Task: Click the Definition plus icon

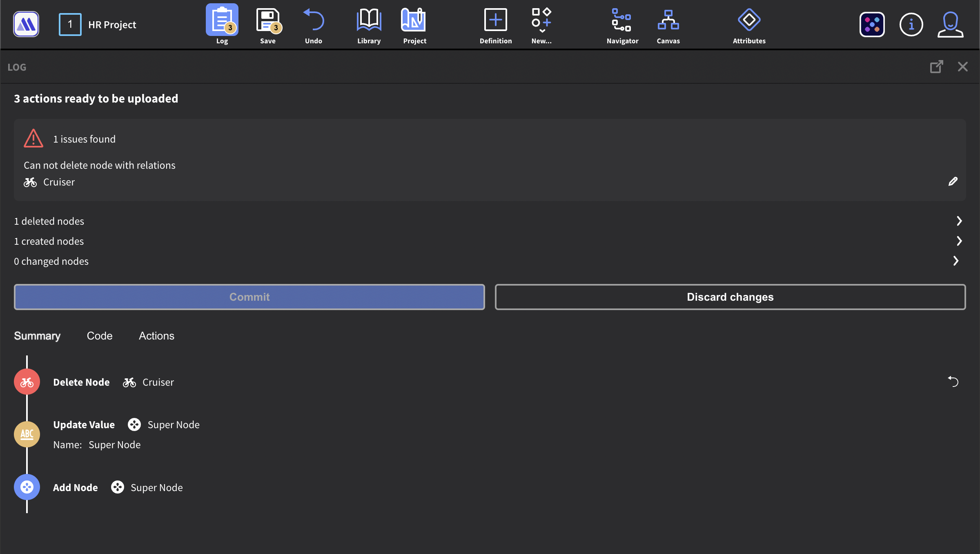Action: (x=495, y=20)
